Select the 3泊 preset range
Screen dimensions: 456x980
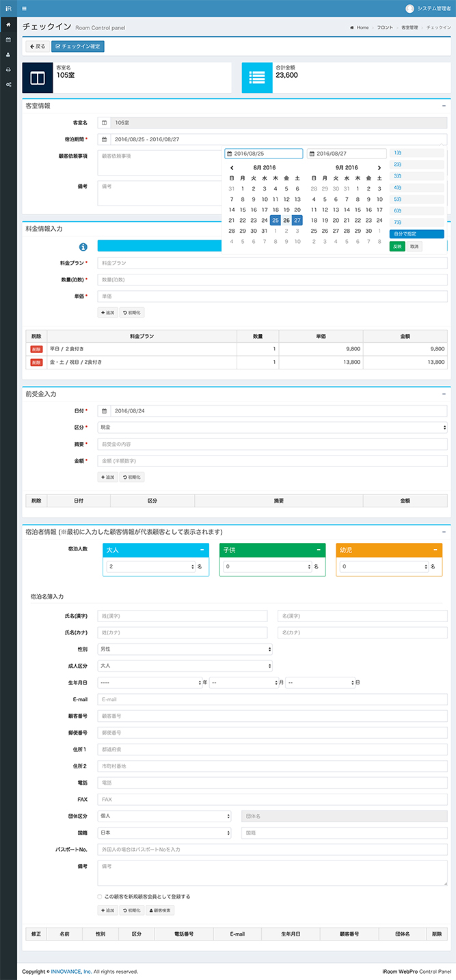point(417,176)
